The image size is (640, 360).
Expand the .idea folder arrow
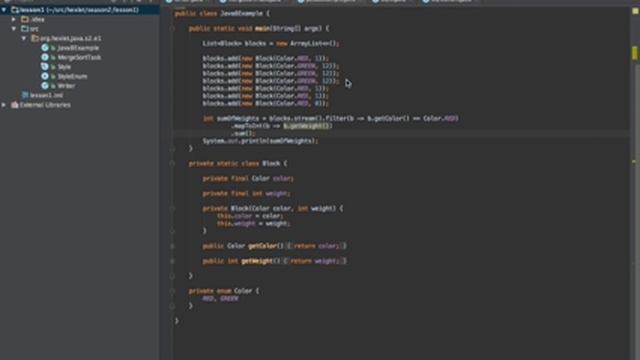coord(14,19)
